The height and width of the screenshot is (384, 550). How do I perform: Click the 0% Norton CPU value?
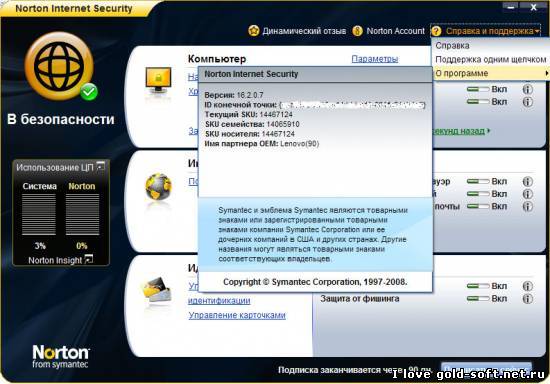pos(82,246)
